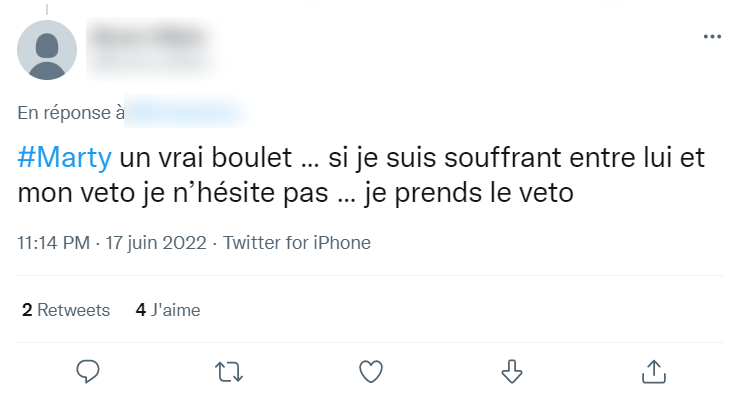The image size is (739, 398).
Task: Open the reply speech bubble icon
Action: 88,372
